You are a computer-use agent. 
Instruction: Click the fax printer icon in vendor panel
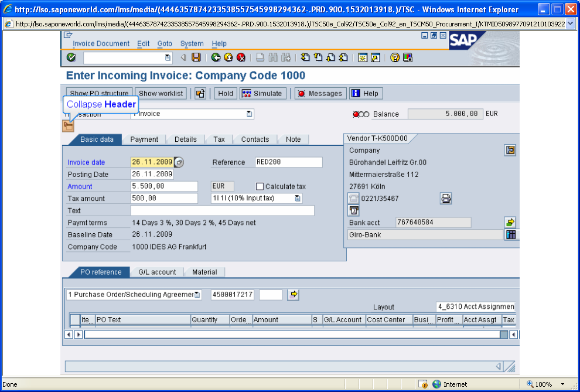(446, 199)
